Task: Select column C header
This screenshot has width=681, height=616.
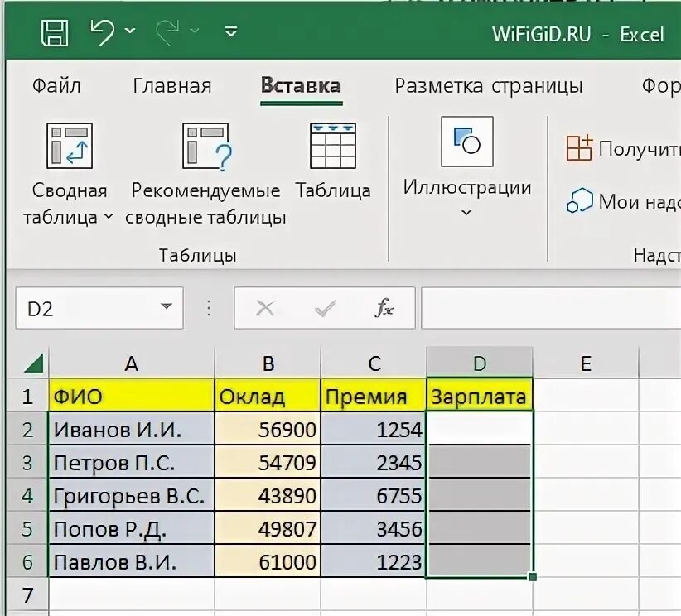Action: pos(374,363)
